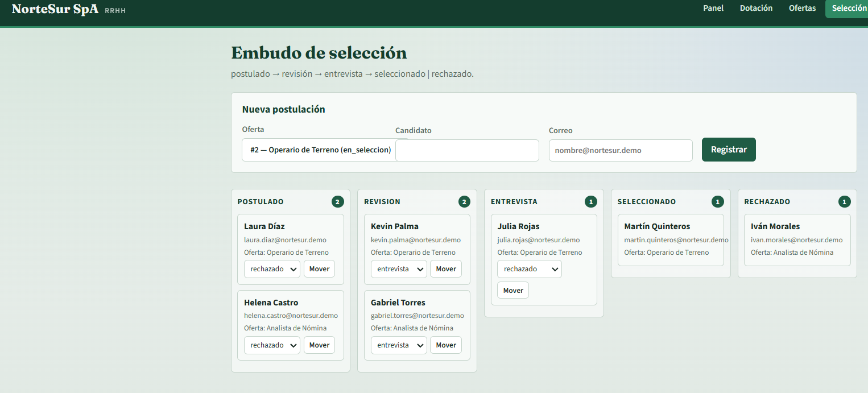Click the Rechazado count badge

[x=845, y=202]
